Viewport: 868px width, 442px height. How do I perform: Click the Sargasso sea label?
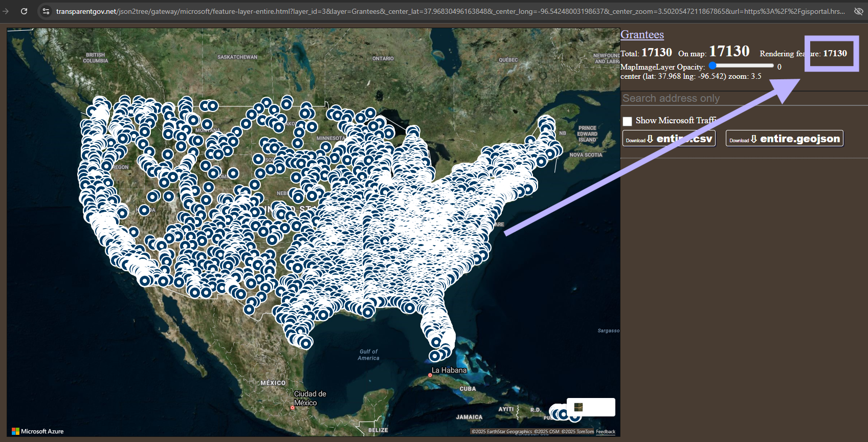tap(608, 330)
